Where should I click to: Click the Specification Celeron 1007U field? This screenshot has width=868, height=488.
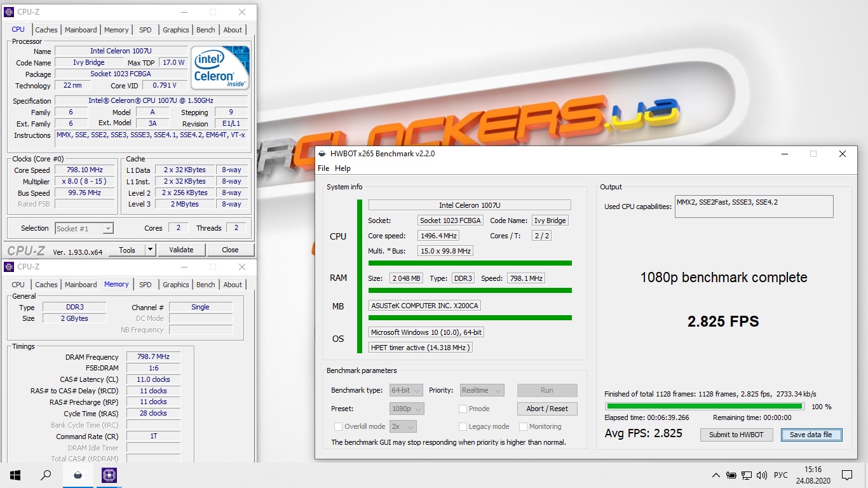pos(151,101)
